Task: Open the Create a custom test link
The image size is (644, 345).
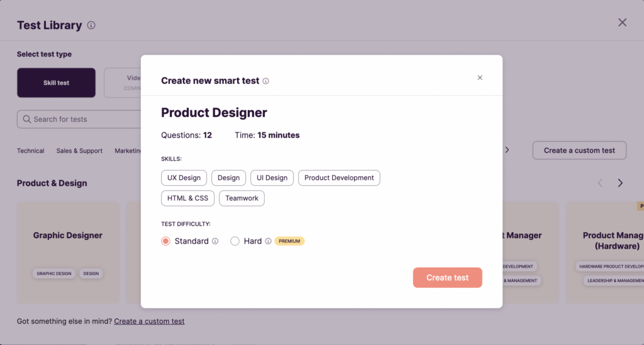Action: tap(149, 321)
